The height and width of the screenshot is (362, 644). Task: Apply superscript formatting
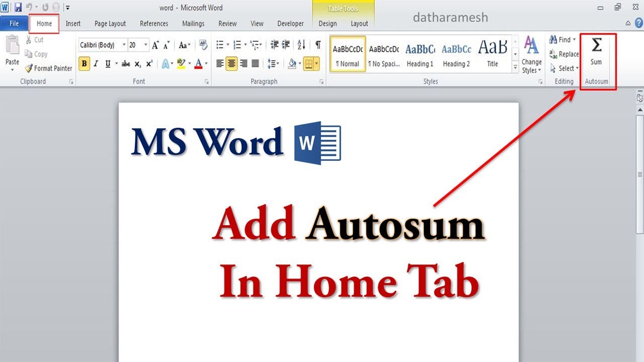tap(149, 64)
